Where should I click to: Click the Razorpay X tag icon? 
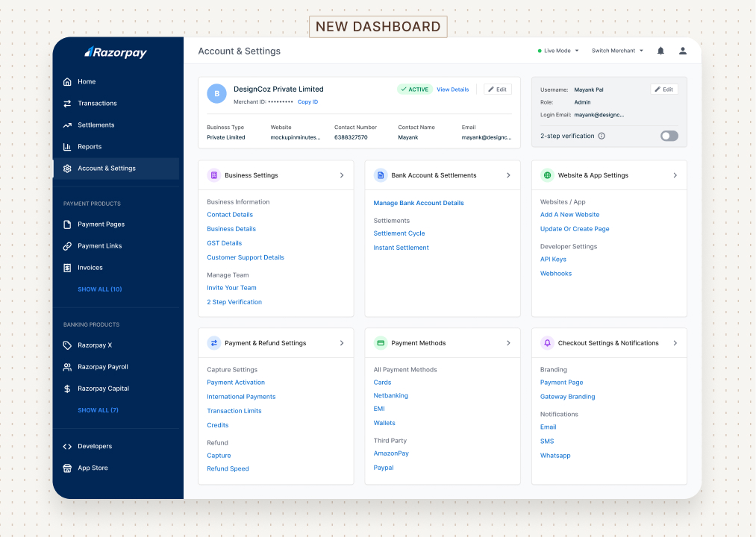tap(67, 345)
